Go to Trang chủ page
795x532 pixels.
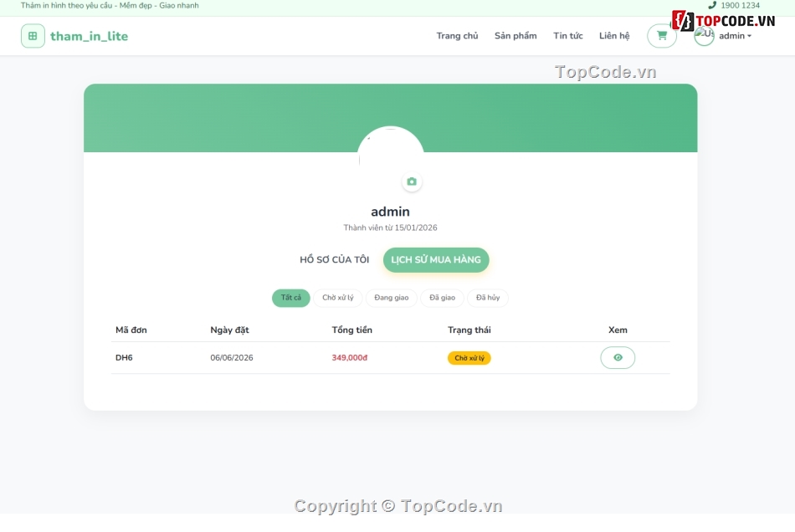[x=457, y=36]
